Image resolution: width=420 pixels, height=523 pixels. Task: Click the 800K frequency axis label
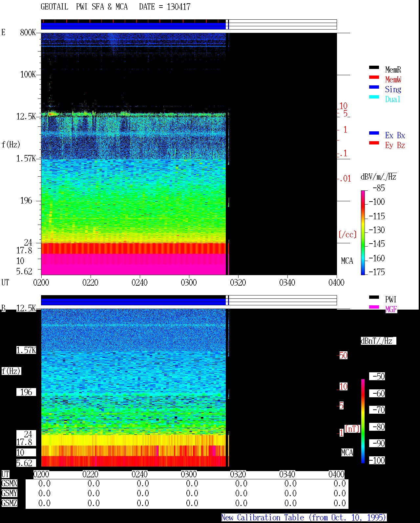[28, 32]
